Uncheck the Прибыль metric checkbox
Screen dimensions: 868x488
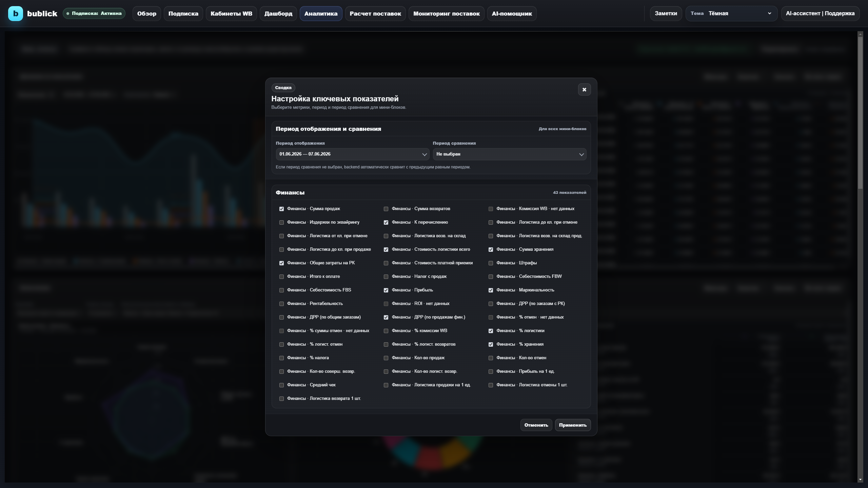pyautogui.click(x=386, y=290)
